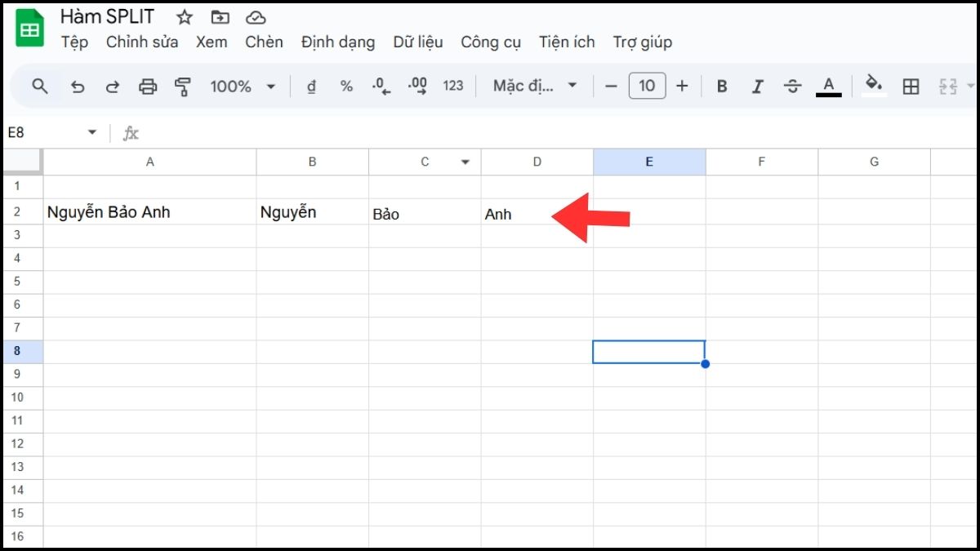
Task: Toggle strikethrough formatting
Action: coord(793,86)
